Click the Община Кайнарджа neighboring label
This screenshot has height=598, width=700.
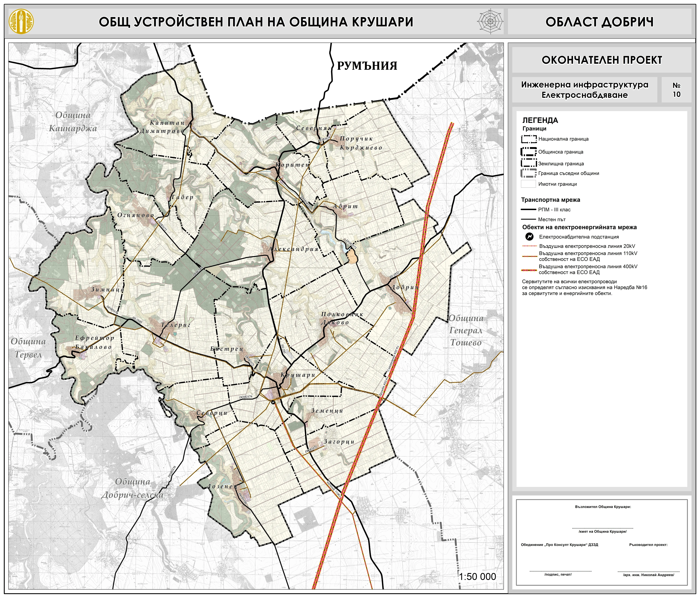[73, 122]
